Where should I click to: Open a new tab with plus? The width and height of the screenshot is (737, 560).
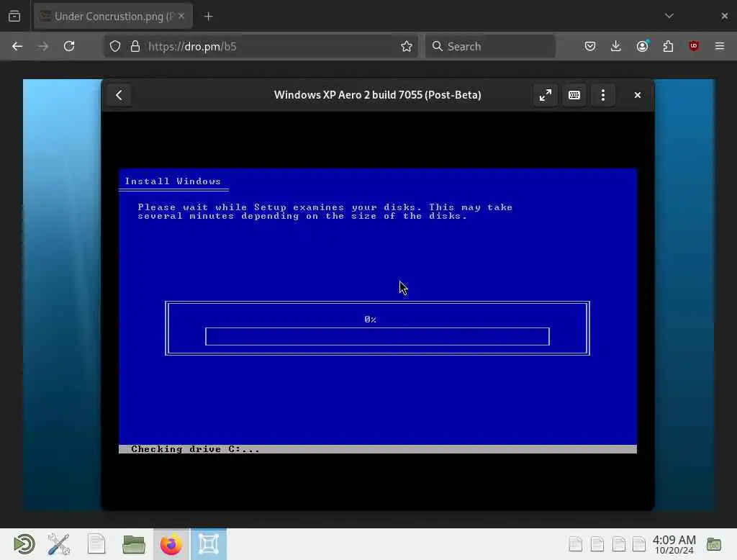209,17
